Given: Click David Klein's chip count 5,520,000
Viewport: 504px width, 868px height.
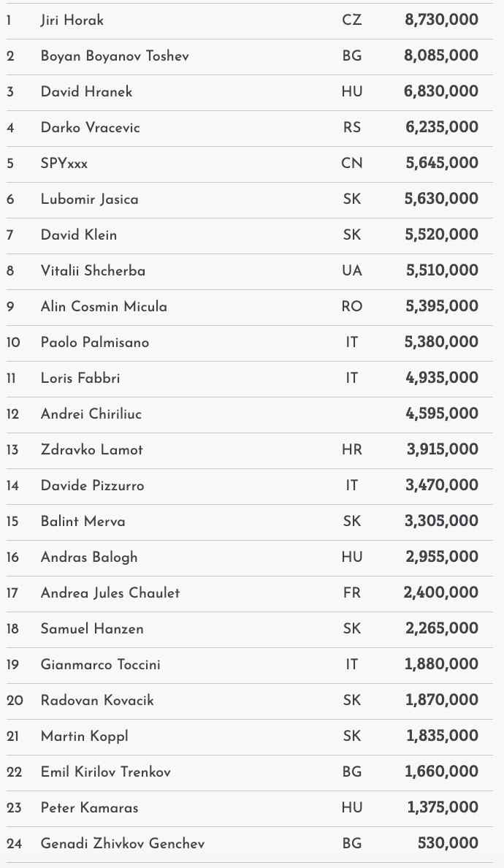Looking at the screenshot, I should [442, 235].
